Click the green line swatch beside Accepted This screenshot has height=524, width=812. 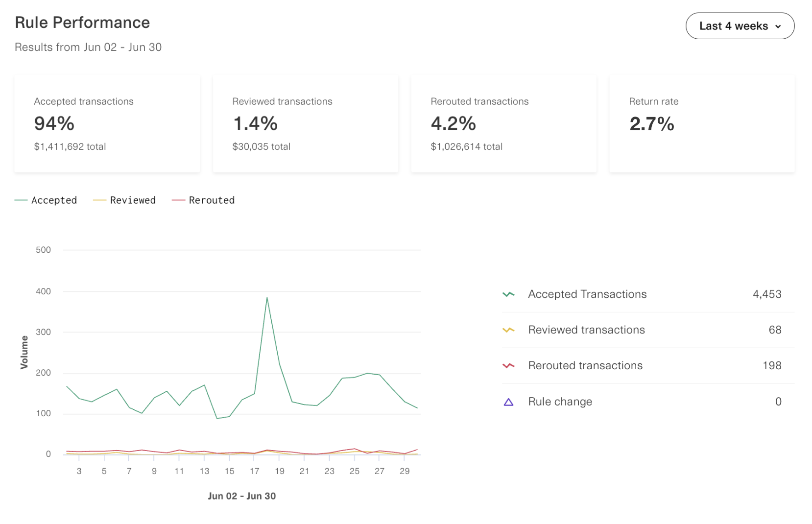[x=21, y=200]
